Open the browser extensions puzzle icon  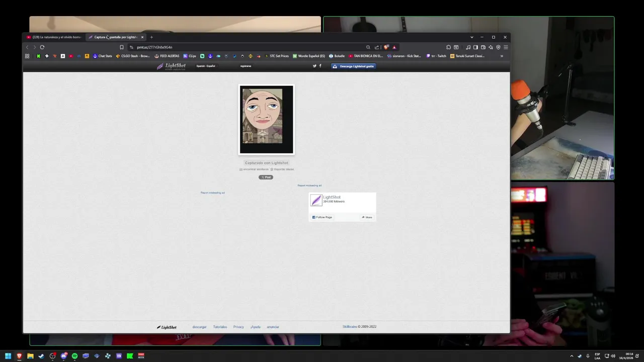click(448, 47)
